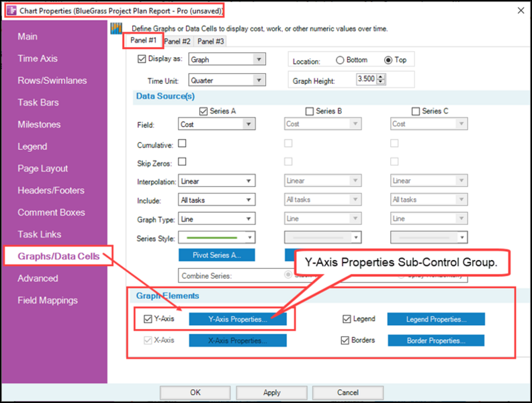532x403 pixels.
Task: Select the Top location radio button
Action: point(388,60)
